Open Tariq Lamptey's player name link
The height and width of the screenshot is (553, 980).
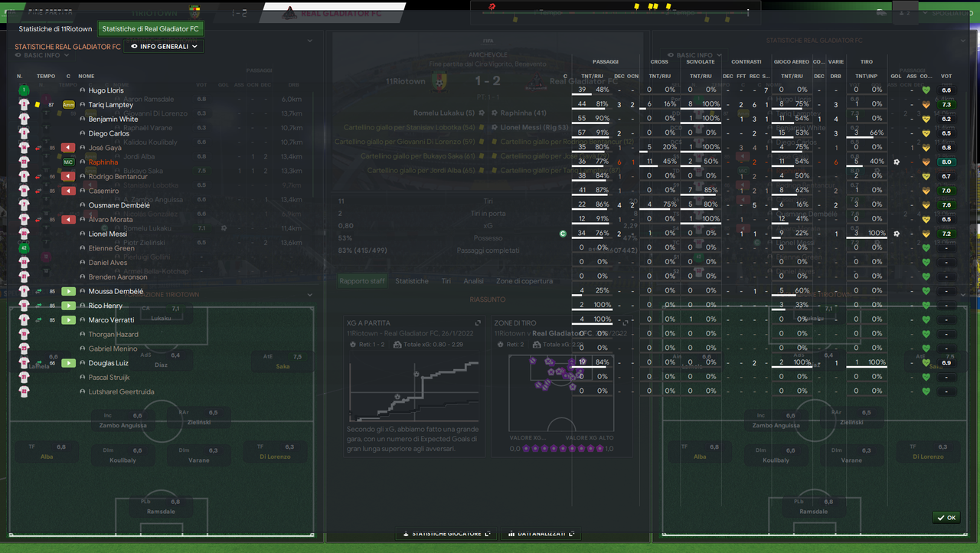[x=111, y=105]
